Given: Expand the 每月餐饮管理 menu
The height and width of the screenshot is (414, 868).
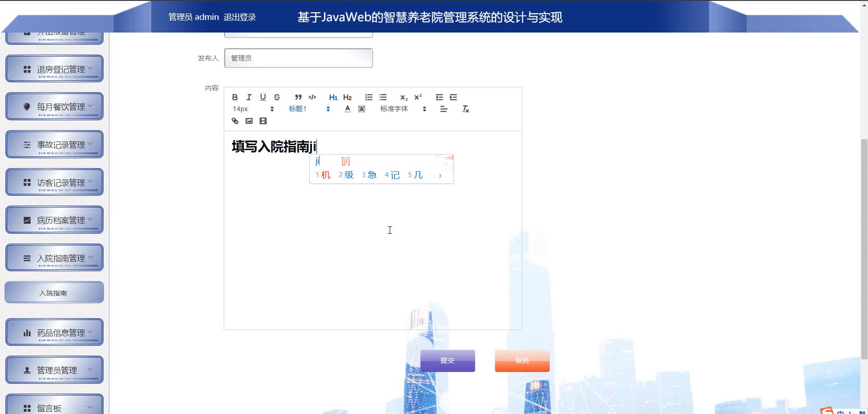Looking at the screenshot, I should pos(55,107).
